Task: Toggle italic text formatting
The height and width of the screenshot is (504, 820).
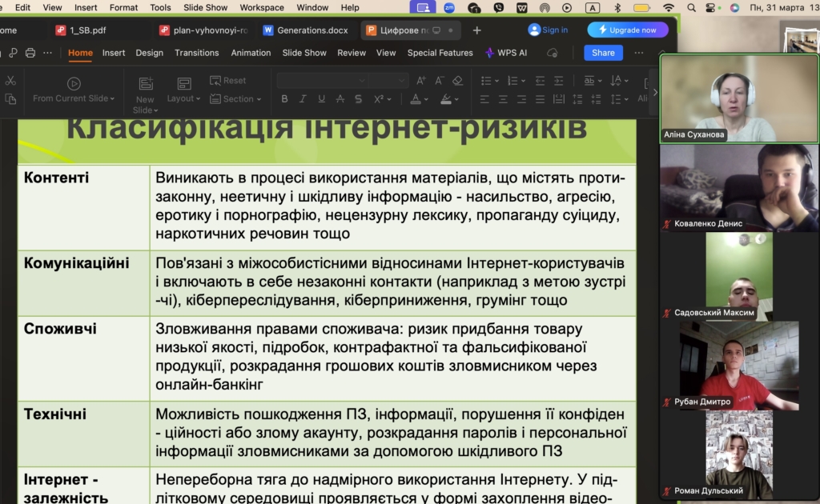Action: click(303, 99)
